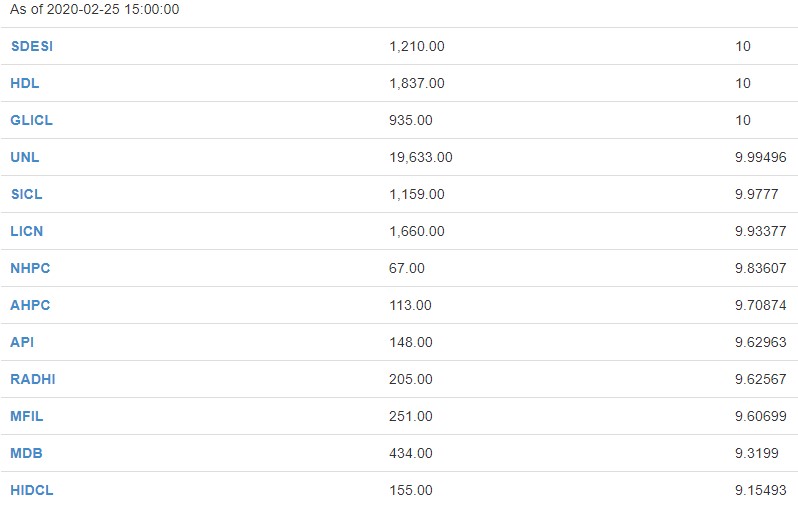The image size is (798, 507).
Task: Select the SICL symbol link
Action: (27, 194)
